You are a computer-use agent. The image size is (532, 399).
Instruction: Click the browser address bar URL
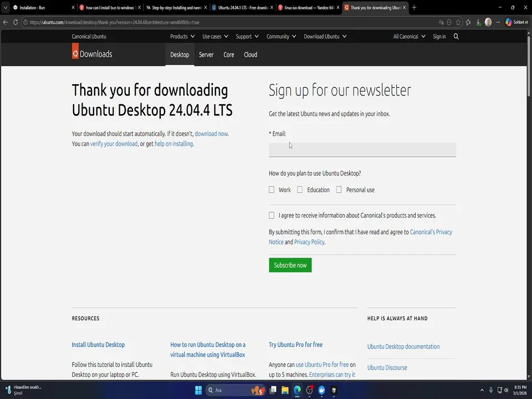(x=115, y=22)
